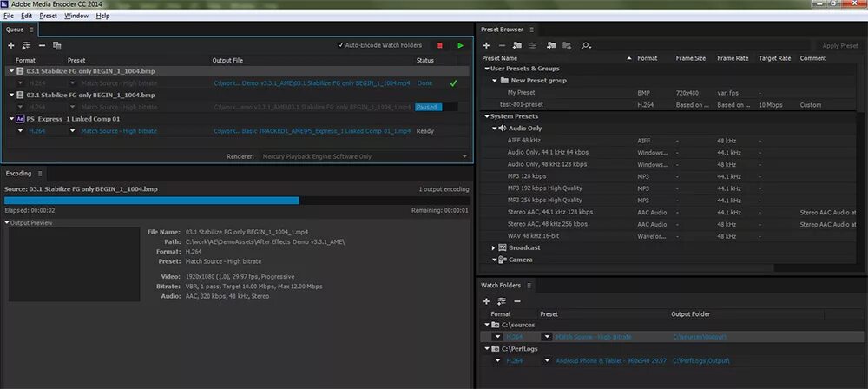The width and height of the screenshot is (868, 389).
Task: Click the Audio Only speaker icon
Action: pyautogui.click(x=502, y=128)
